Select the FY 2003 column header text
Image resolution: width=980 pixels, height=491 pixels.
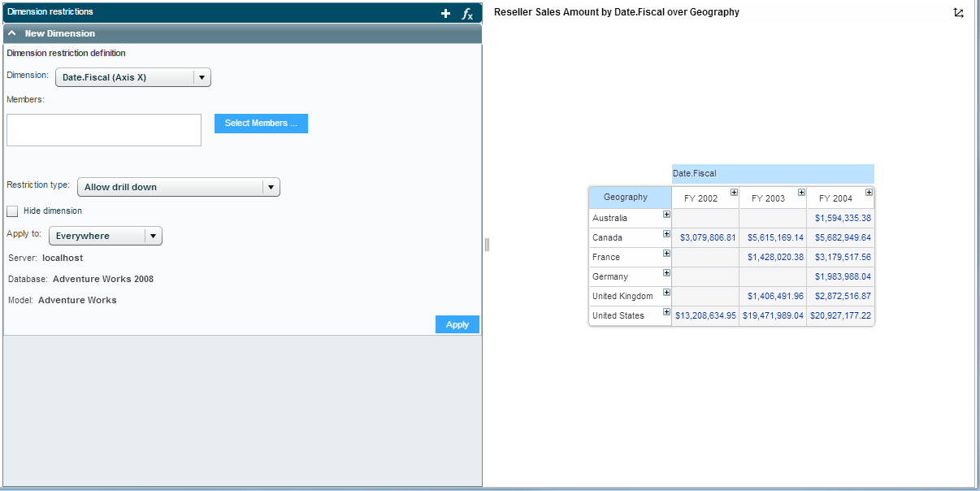[768, 199]
